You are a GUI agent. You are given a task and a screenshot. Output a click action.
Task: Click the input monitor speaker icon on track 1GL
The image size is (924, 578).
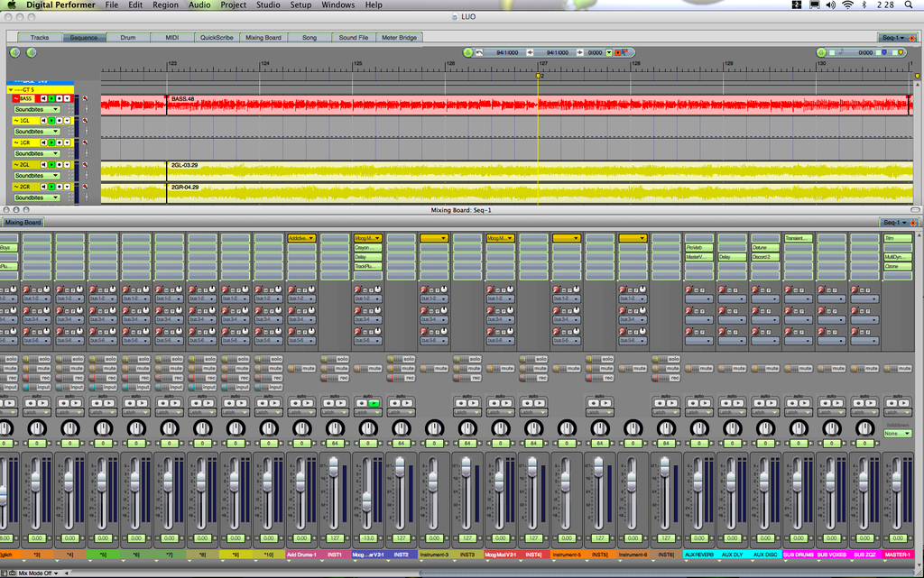pyautogui.click(x=43, y=121)
